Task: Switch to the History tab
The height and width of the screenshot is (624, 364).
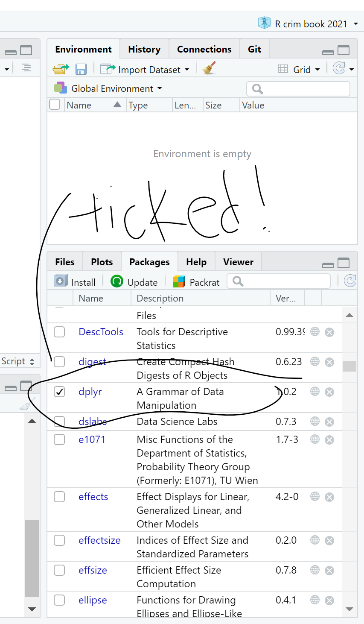Action: [144, 49]
